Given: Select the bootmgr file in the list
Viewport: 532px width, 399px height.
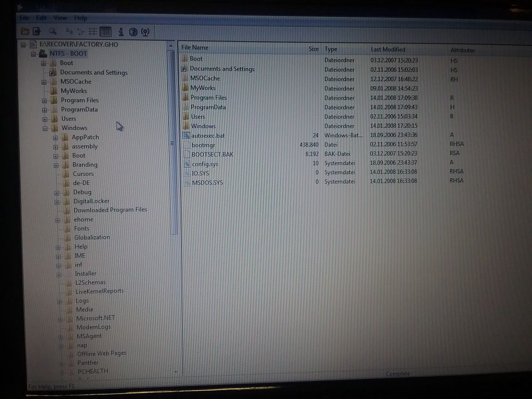Looking at the screenshot, I should [203, 145].
